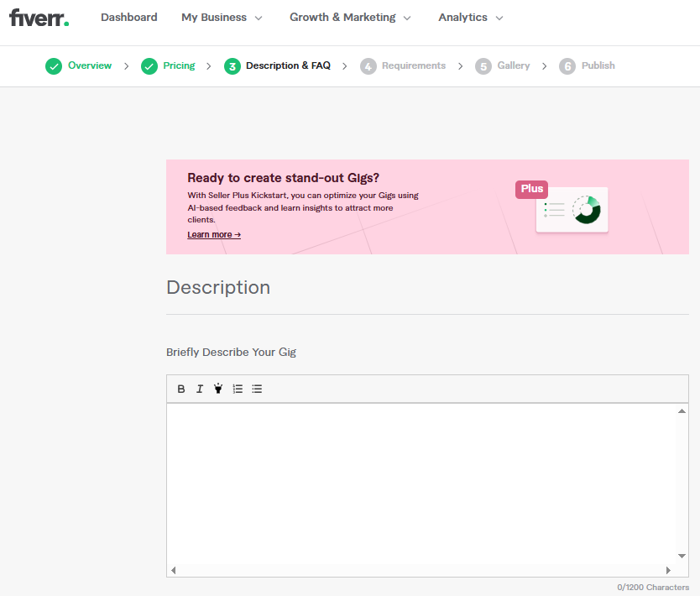Follow the Learn more link in the banner
The width and height of the screenshot is (700, 596).
214,234
